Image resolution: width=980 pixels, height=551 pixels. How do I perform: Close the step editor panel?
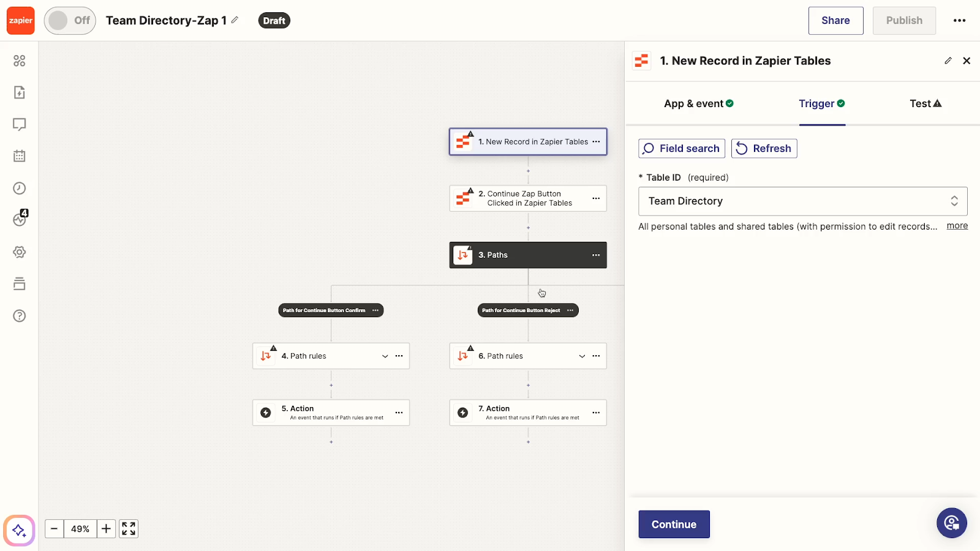point(967,61)
